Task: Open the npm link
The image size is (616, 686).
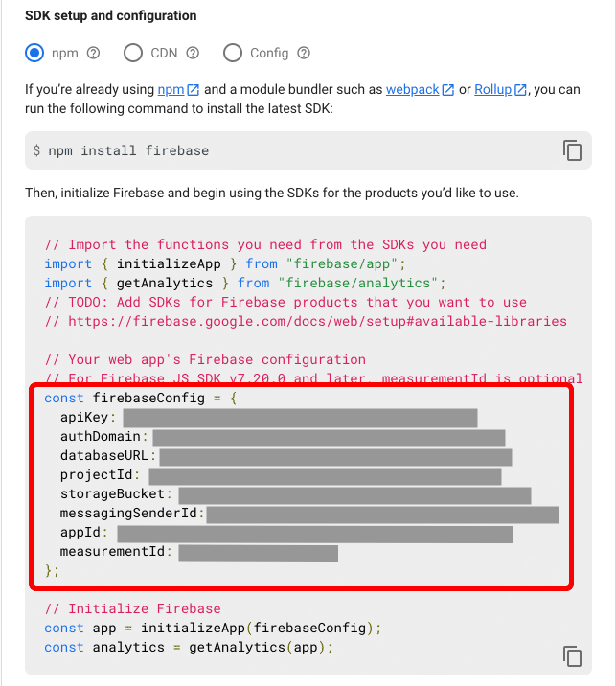Action: click(171, 90)
